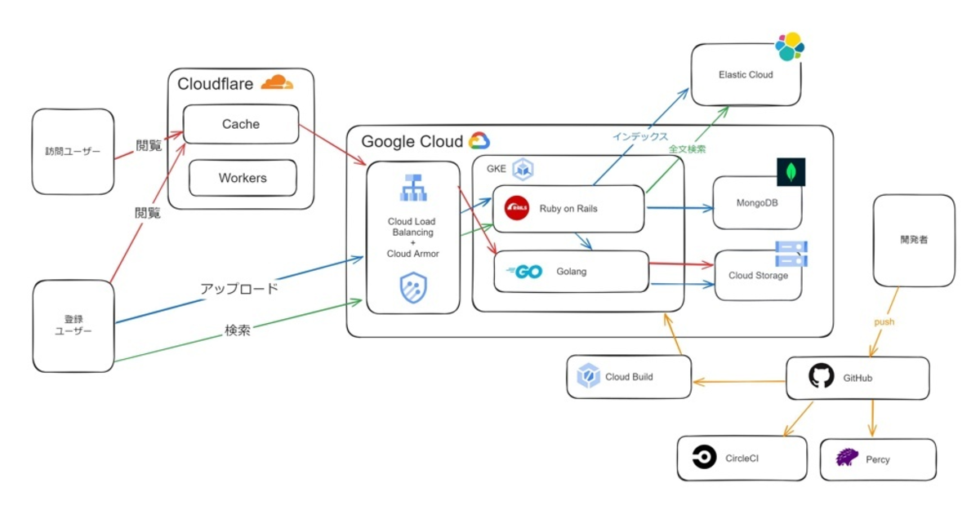Click the Cloud Storage label
This screenshot has height=514, width=980.
tap(759, 276)
